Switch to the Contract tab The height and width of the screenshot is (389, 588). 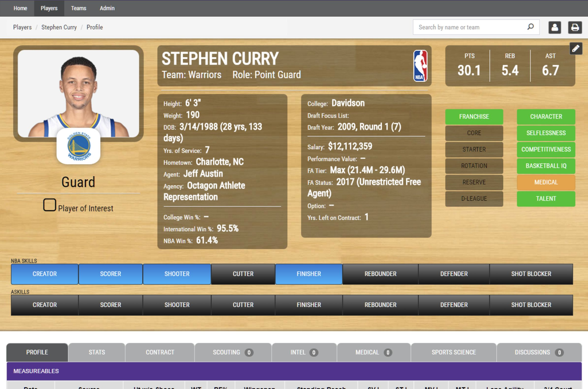click(160, 352)
